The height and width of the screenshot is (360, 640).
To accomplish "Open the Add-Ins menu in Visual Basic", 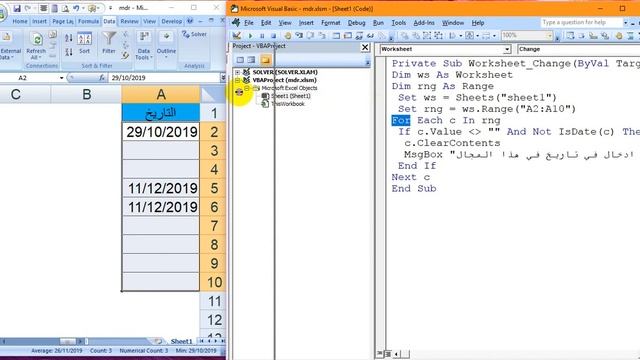I will click(424, 23).
